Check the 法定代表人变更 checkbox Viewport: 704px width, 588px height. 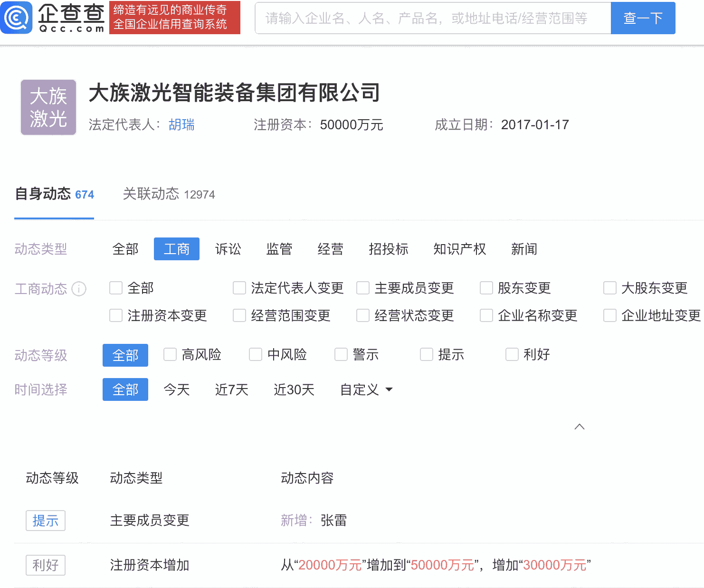pos(239,288)
